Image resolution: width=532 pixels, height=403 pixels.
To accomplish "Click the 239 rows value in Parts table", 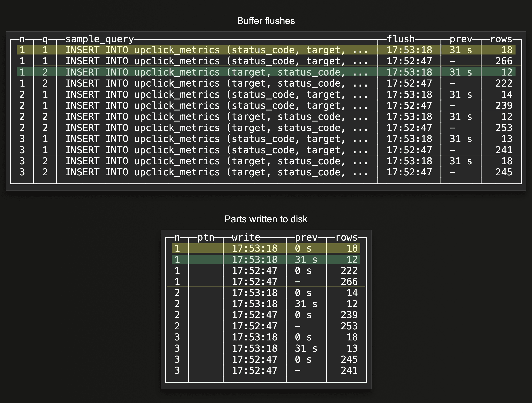I will (x=349, y=315).
